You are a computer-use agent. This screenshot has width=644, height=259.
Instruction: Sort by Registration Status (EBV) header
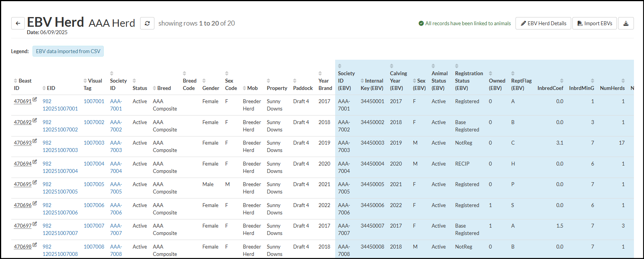[x=469, y=73]
